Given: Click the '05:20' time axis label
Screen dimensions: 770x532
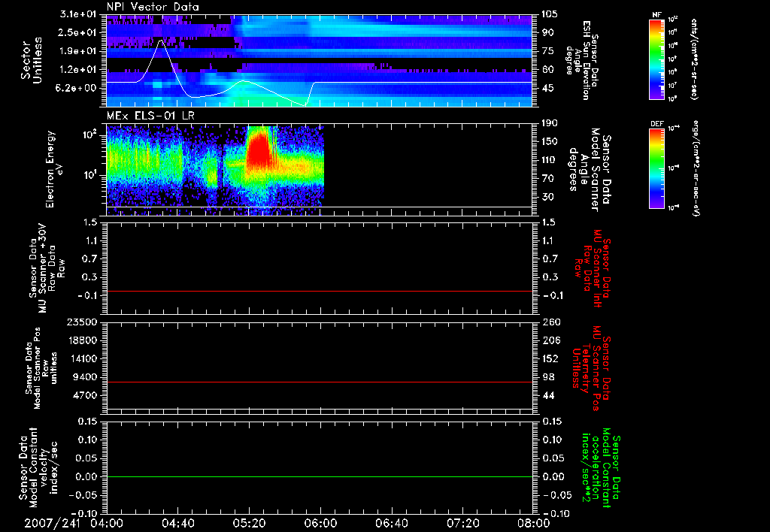Looking at the screenshot, I should click(x=249, y=523).
